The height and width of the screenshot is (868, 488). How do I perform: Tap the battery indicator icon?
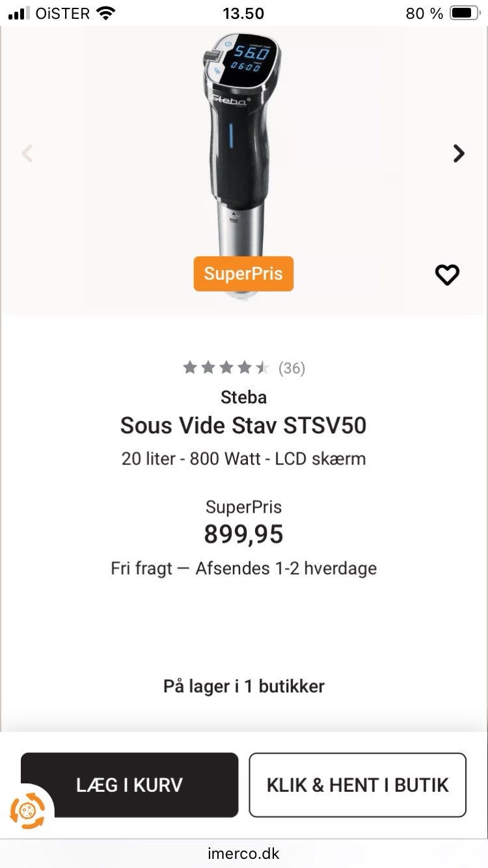pyautogui.click(x=465, y=13)
